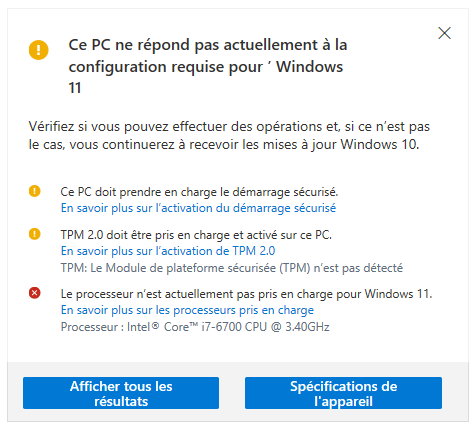Open Spécifications de l'appareil
Image resolution: width=475 pixels, height=430 pixels.
[343, 393]
